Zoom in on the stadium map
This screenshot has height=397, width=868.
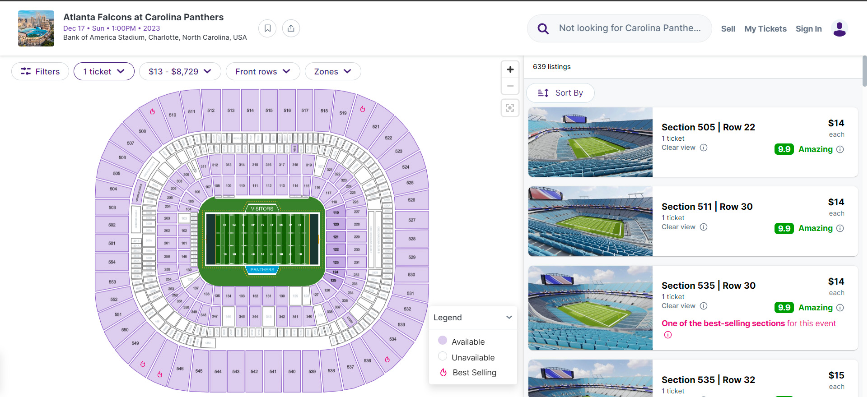(510, 69)
